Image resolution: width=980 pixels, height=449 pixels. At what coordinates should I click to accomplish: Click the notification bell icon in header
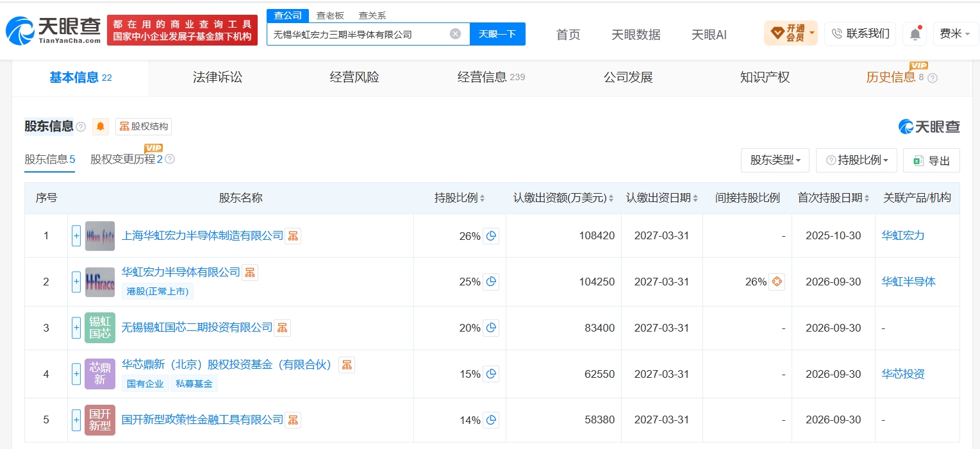tap(915, 34)
